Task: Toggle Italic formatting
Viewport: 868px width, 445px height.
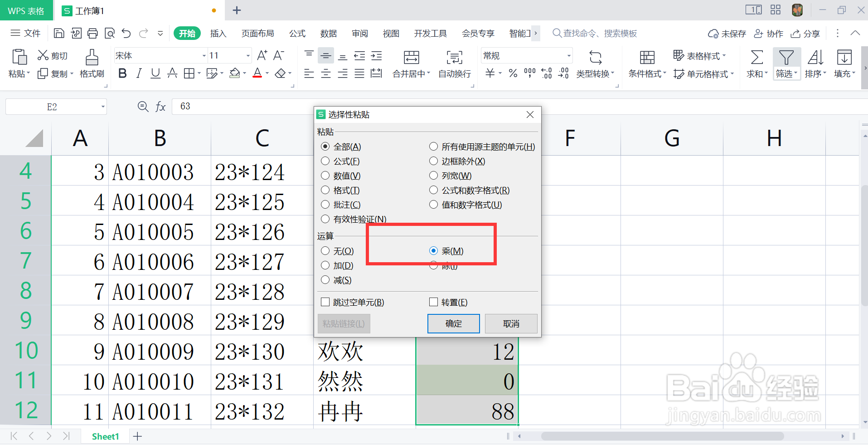Action: click(139, 73)
